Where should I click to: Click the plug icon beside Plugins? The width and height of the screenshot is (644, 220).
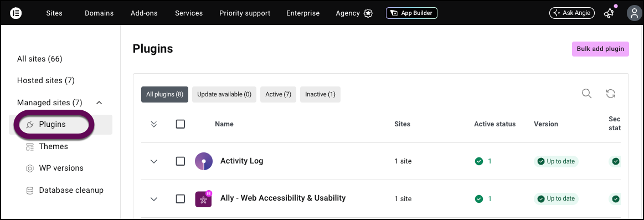point(29,124)
